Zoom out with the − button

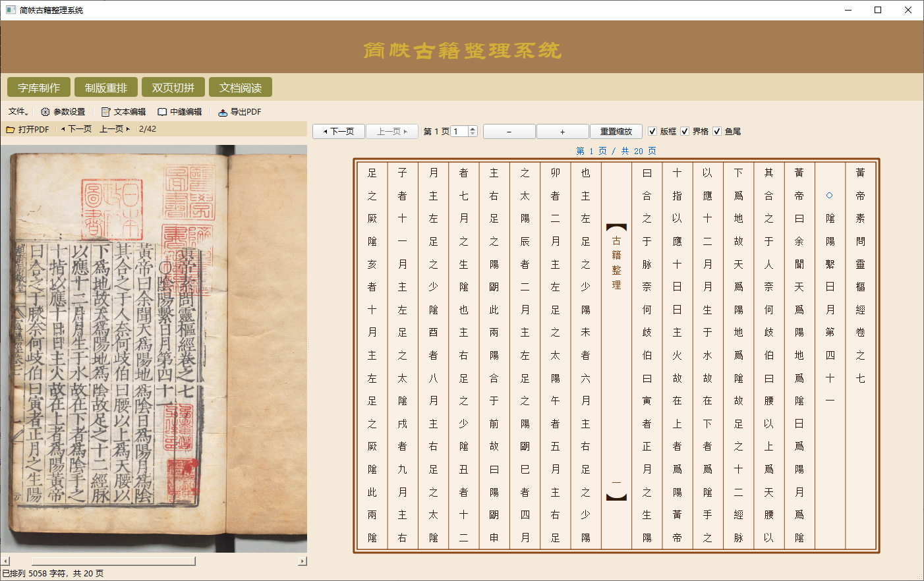[x=509, y=132]
